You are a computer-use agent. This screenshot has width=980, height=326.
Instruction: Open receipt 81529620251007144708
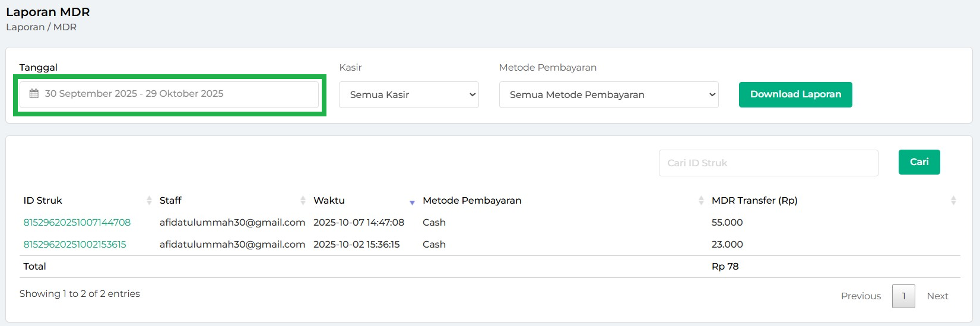pyautogui.click(x=77, y=223)
